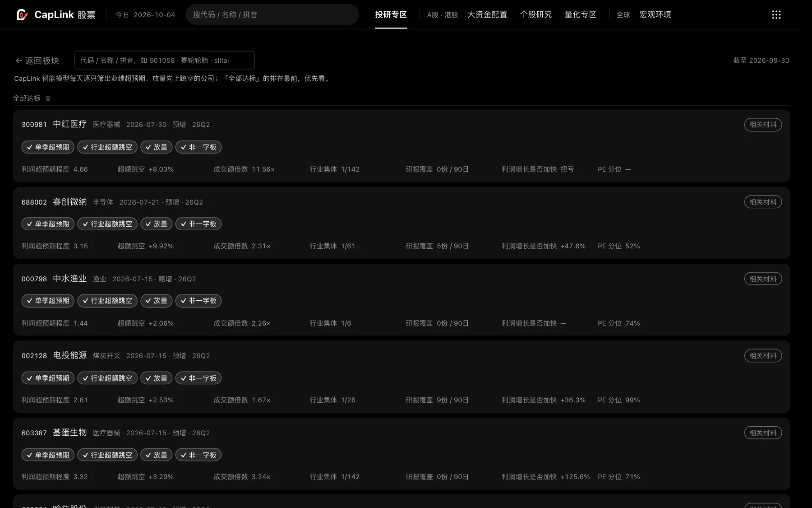Click 行业集体 value 1/61
Screen dimensions: 812x508
[348, 246]
